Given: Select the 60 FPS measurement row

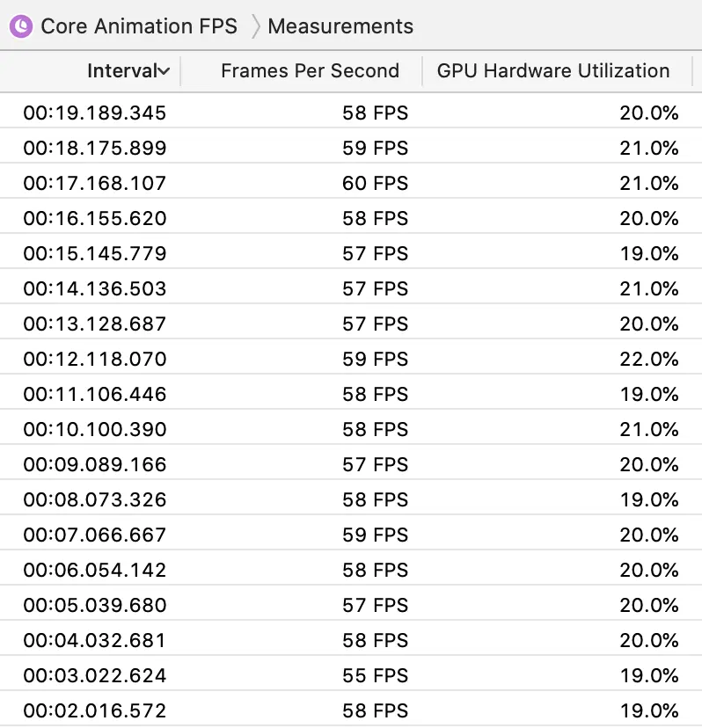Looking at the screenshot, I should click(x=375, y=183).
